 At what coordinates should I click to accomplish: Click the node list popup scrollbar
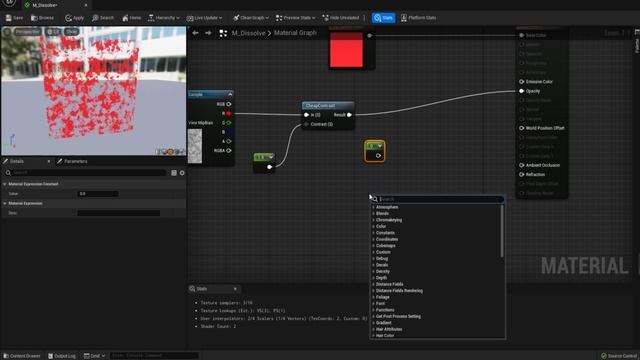(502, 231)
